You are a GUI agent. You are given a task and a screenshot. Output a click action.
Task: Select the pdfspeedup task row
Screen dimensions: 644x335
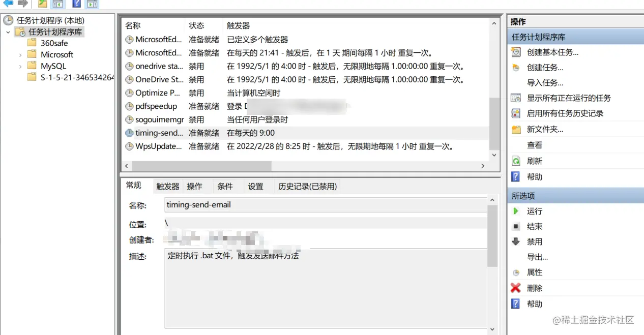coord(305,106)
